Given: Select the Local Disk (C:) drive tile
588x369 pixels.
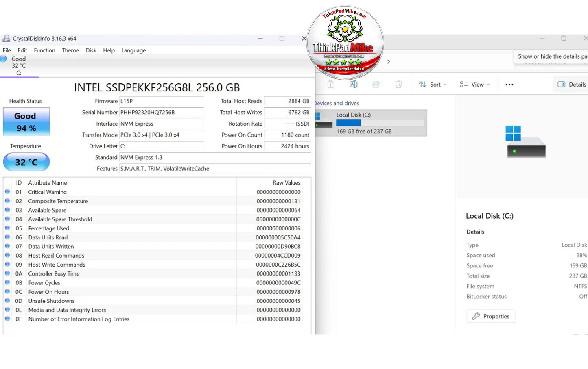Looking at the screenshot, I should pyautogui.click(x=371, y=123).
